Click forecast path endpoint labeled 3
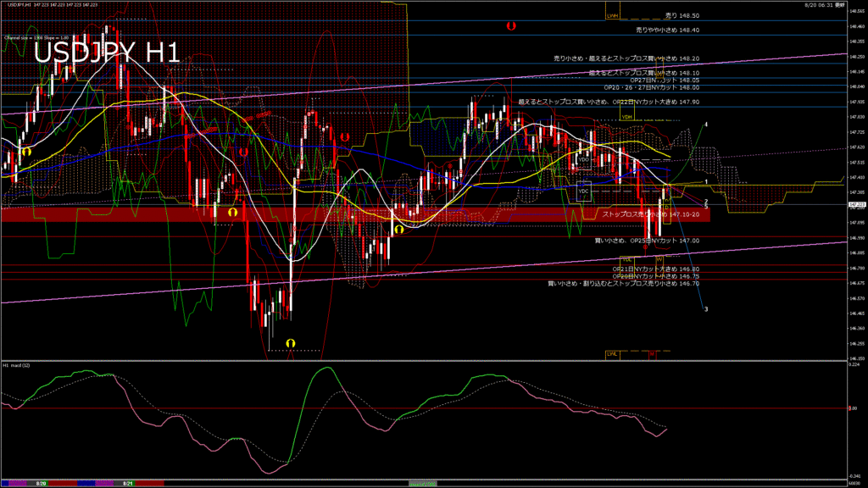Image resolution: width=868 pixels, height=488 pixels. (x=706, y=309)
